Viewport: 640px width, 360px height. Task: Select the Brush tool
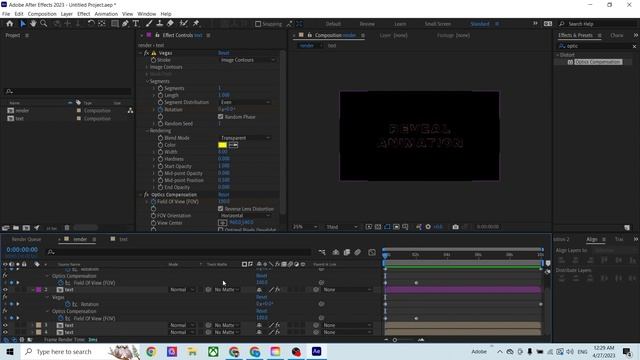(x=149, y=24)
